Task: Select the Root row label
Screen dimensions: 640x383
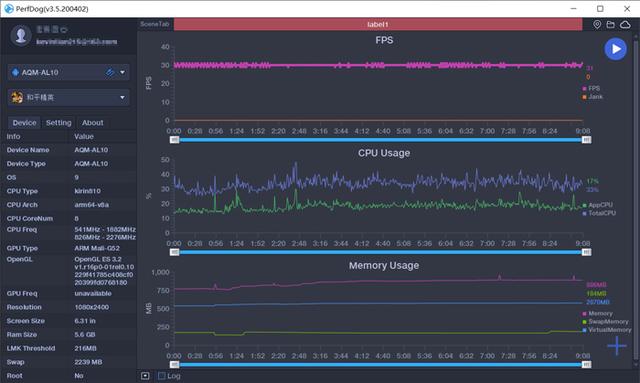Action: [14, 376]
